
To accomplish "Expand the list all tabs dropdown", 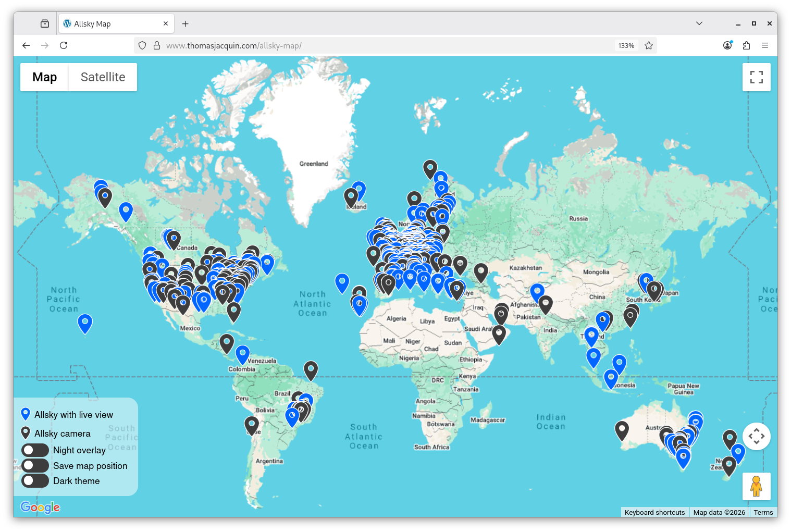I will pyautogui.click(x=699, y=23).
